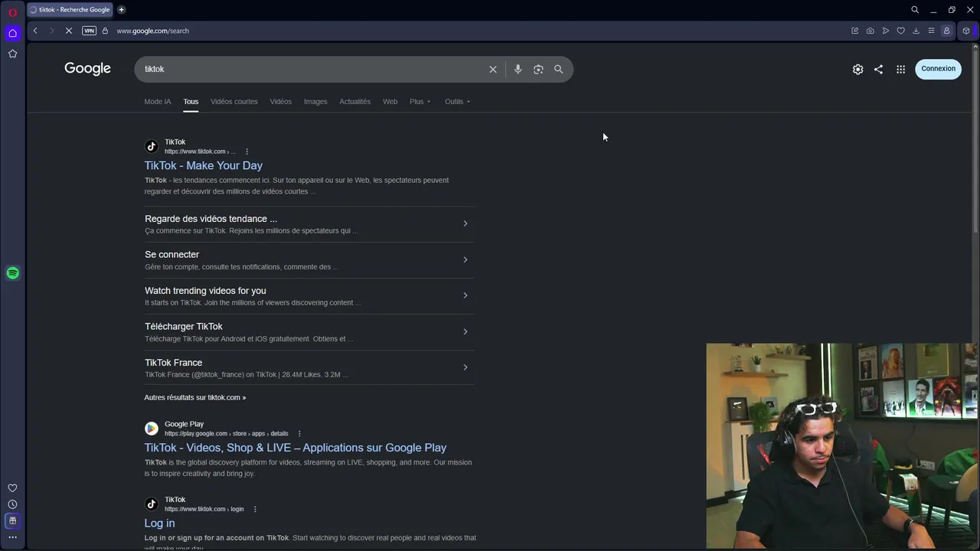Click into the tiktok search field
This screenshot has height=551, width=980.
[312, 69]
